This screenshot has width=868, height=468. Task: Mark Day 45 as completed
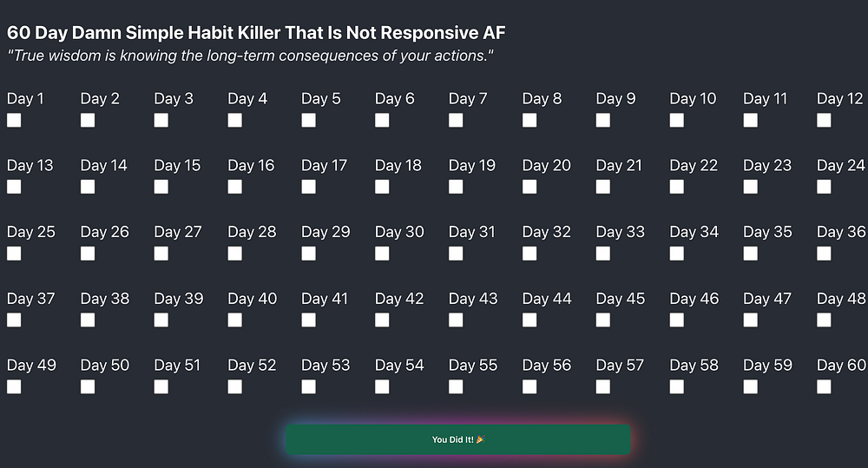coord(603,320)
